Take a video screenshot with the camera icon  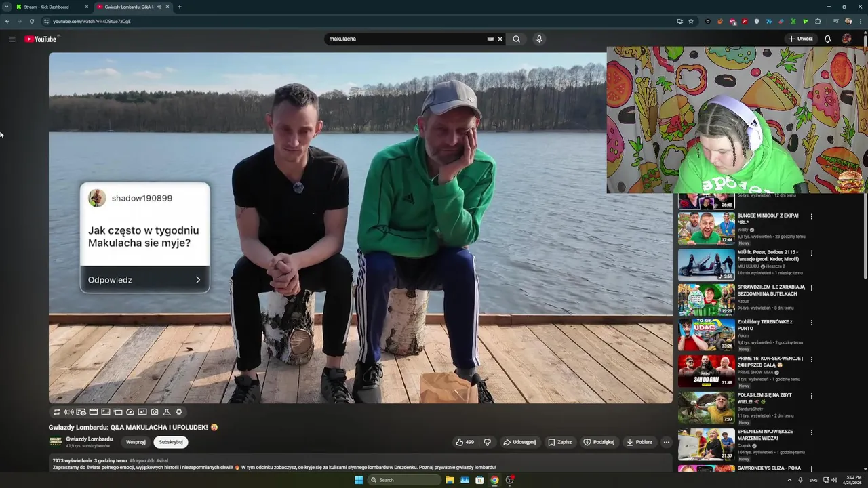click(x=155, y=412)
